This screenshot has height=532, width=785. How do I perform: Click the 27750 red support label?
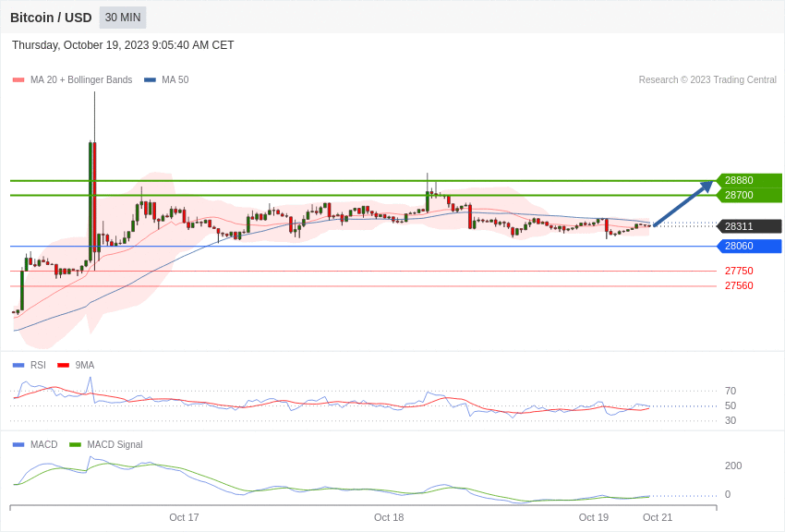(739, 271)
